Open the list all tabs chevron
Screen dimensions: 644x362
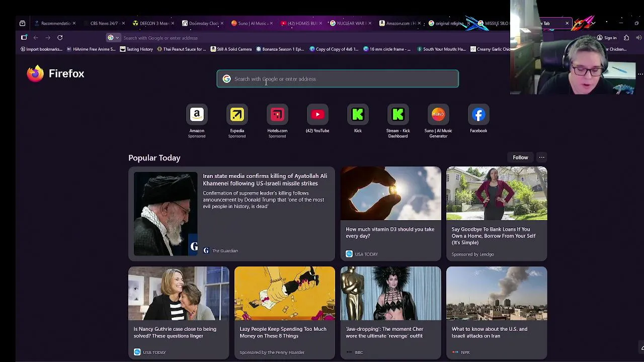pyautogui.click(x=593, y=23)
